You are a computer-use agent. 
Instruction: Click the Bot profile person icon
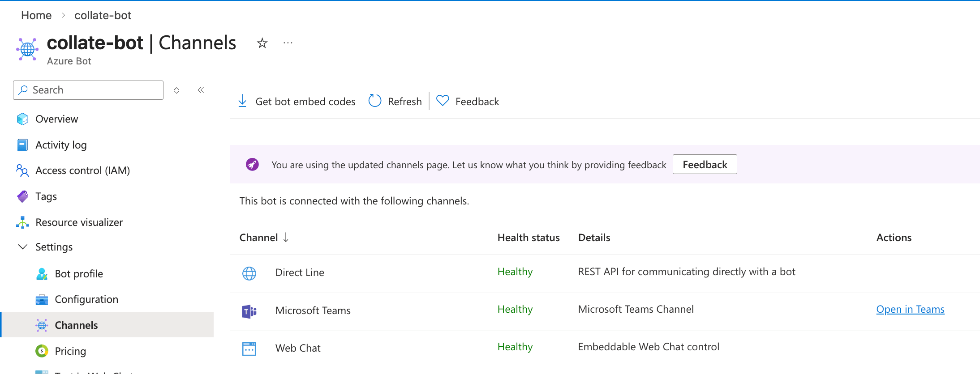point(42,274)
